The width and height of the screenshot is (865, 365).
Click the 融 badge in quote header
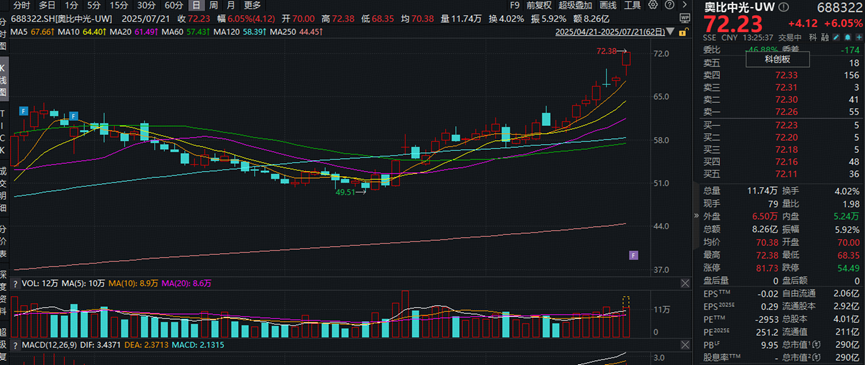click(825, 37)
